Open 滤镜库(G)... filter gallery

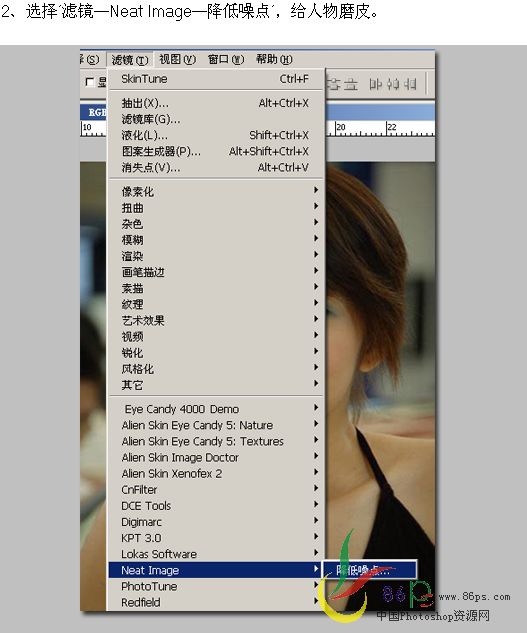tap(215, 119)
